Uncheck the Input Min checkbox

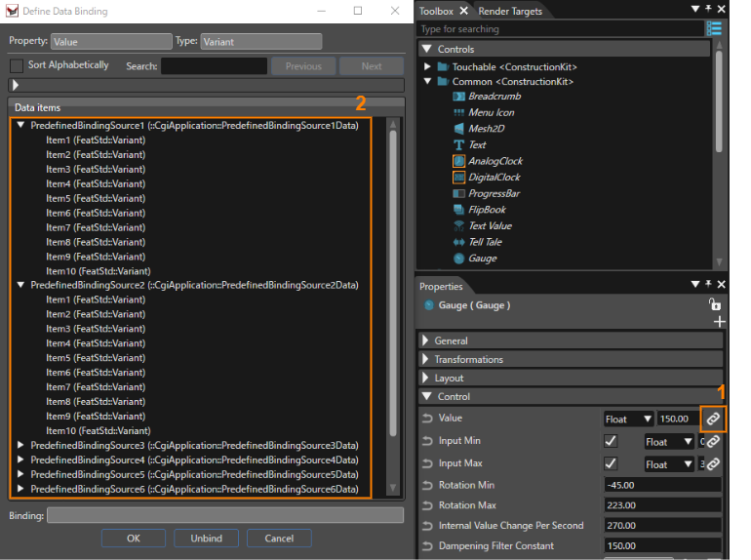tap(611, 441)
